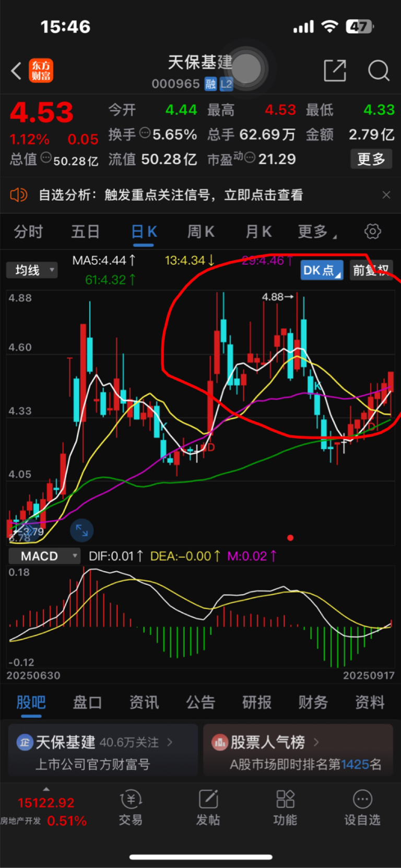This screenshot has width=401, height=868.
Task: Tap the info icon beside 市盈动
Action: tap(250, 158)
